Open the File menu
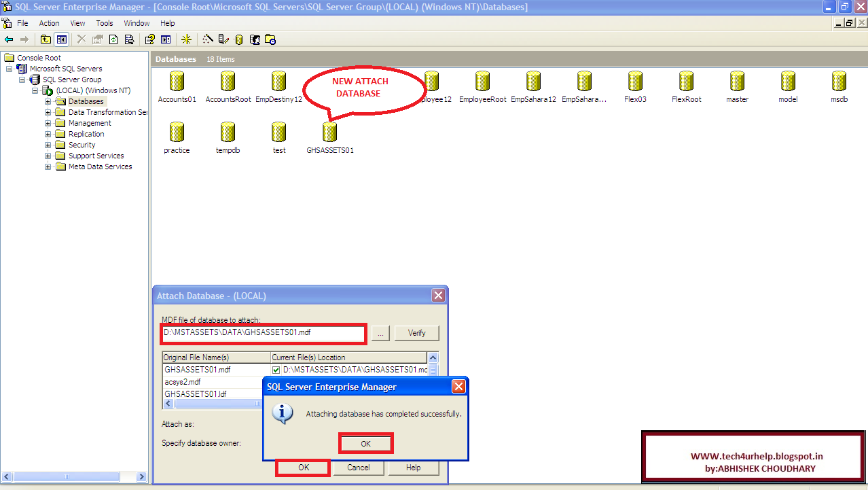This screenshot has width=868, height=490. click(22, 23)
